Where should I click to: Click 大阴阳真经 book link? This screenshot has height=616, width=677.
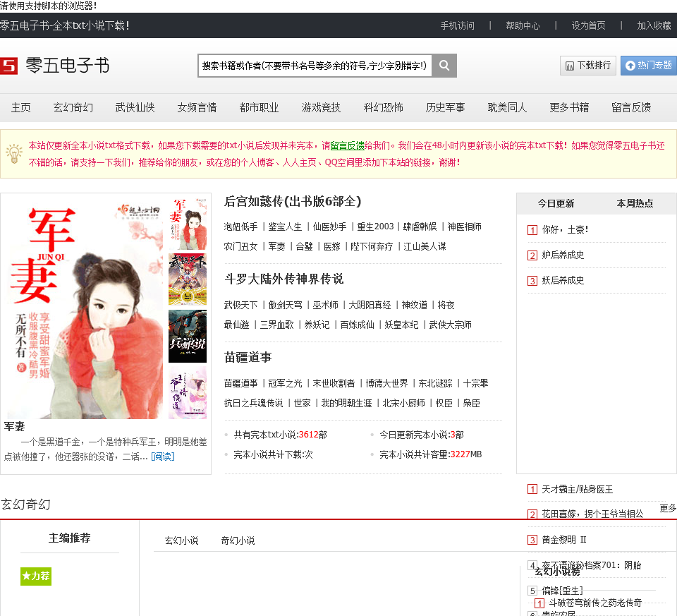tap(370, 305)
